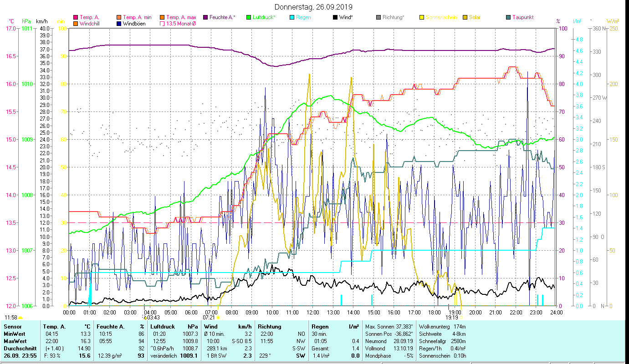The height and width of the screenshot is (364, 629).
Task: Click the time label 03:43
Action: click(x=153, y=318)
